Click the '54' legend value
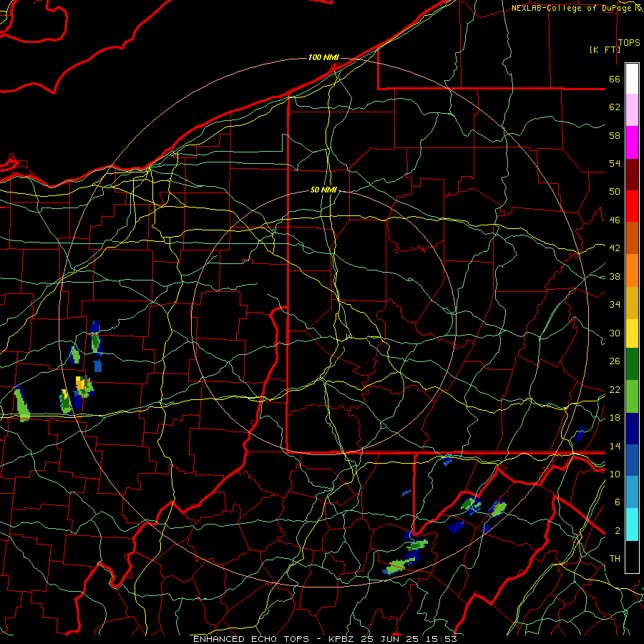Screen dimensions: 644x644 click(615, 163)
